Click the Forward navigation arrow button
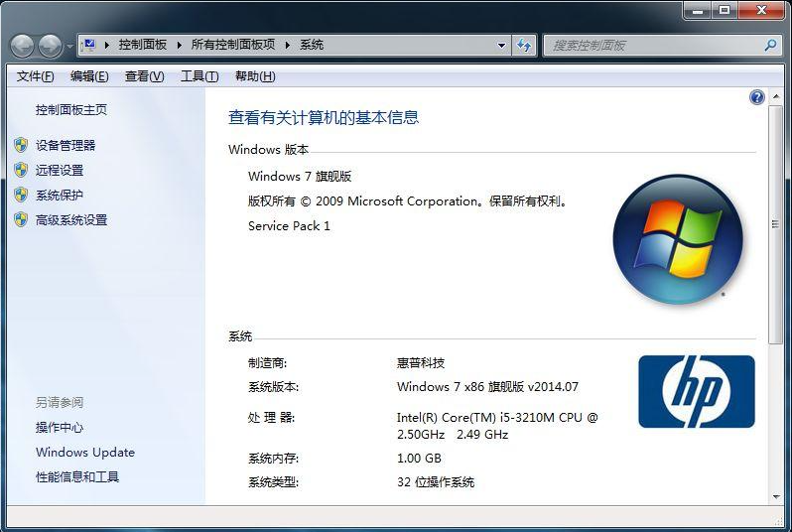The height and width of the screenshot is (532, 792). (50, 46)
